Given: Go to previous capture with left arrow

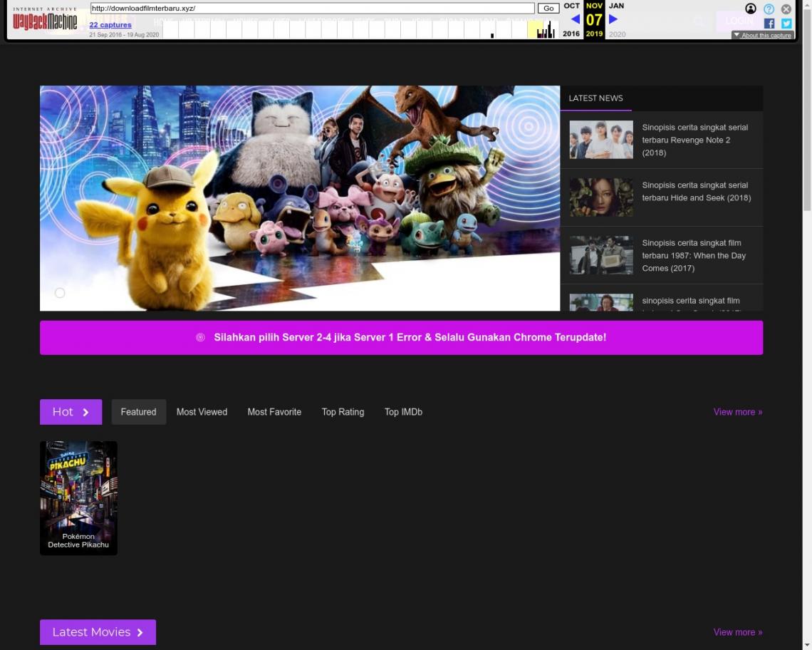Looking at the screenshot, I should pyautogui.click(x=575, y=19).
